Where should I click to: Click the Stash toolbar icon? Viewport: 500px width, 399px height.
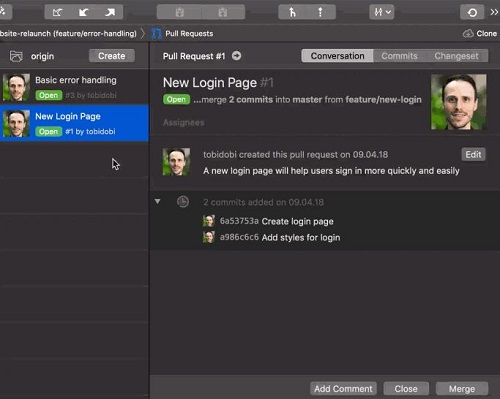[x=179, y=13]
